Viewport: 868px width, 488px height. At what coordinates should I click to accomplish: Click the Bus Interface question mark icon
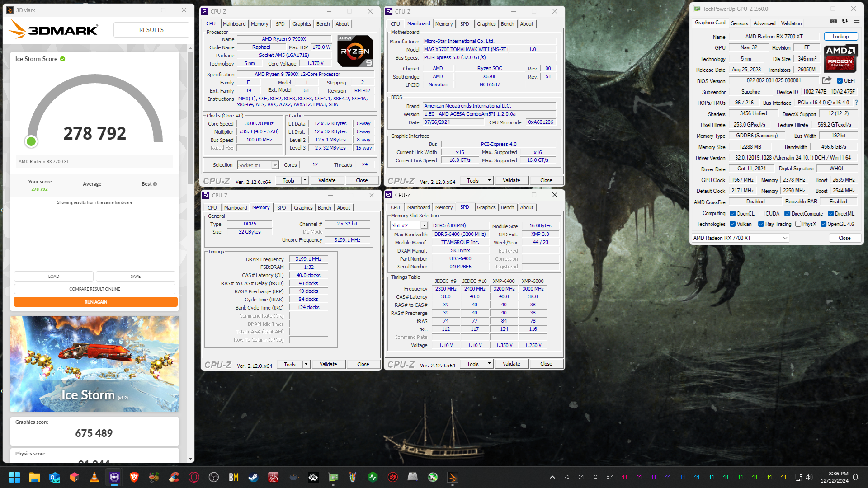pyautogui.click(x=856, y=103)
